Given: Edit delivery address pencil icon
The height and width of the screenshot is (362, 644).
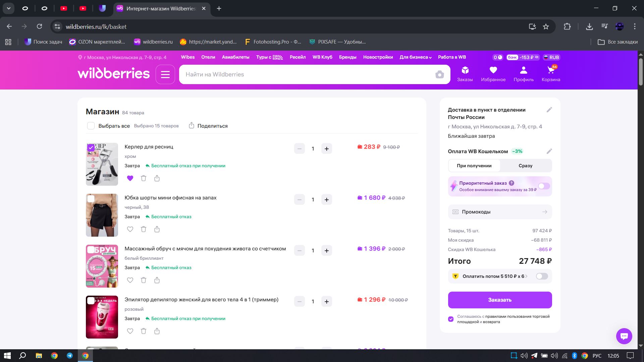Looking at the screenshot, I should [x=549, y=110].
